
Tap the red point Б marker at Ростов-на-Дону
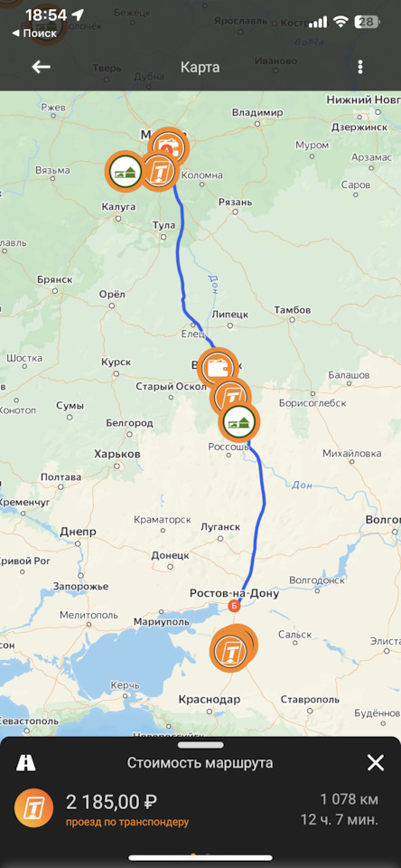234,606
